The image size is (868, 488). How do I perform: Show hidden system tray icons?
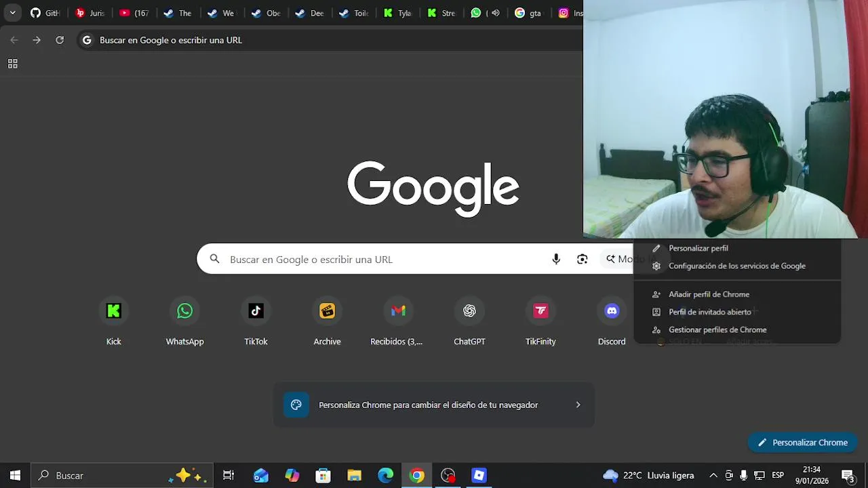coord(713,475)
